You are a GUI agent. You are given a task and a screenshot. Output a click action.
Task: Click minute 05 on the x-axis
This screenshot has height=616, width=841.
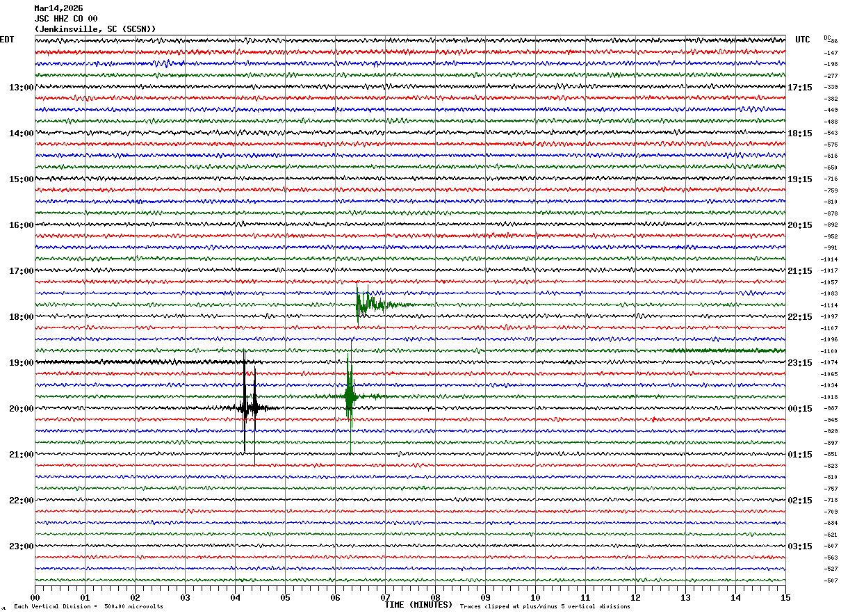click(285, 597)
